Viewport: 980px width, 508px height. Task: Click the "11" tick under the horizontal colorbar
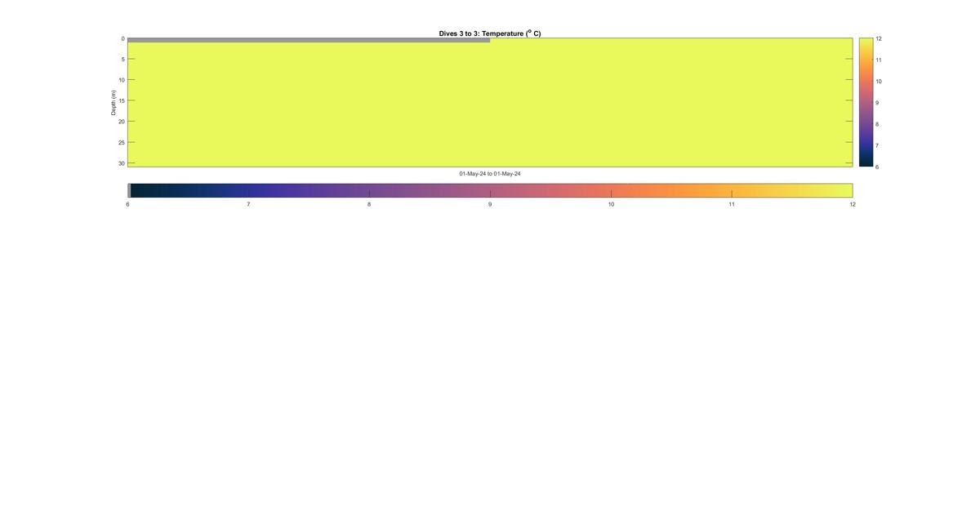tap(732, 204)
